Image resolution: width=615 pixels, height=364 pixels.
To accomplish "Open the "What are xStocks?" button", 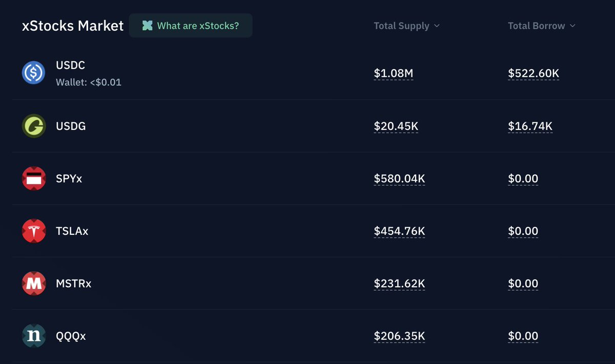I will click(191, 26).
